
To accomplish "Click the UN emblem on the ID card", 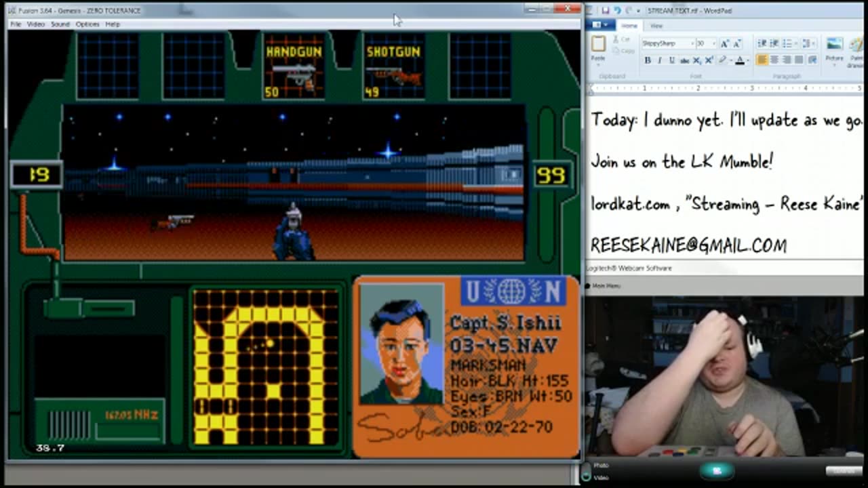I will pyautogui.click(x=513, y=291).
